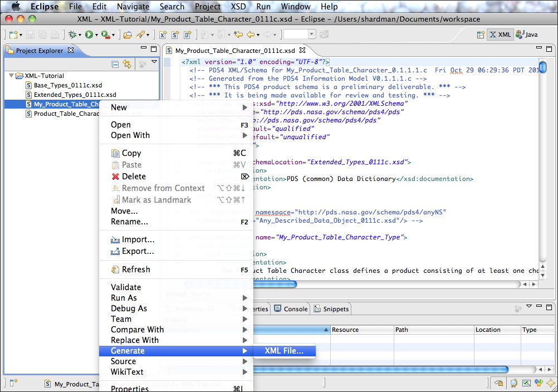558x392 pixels.
Task: Create a new XML Schema via S icon
Action: (175, 35)
